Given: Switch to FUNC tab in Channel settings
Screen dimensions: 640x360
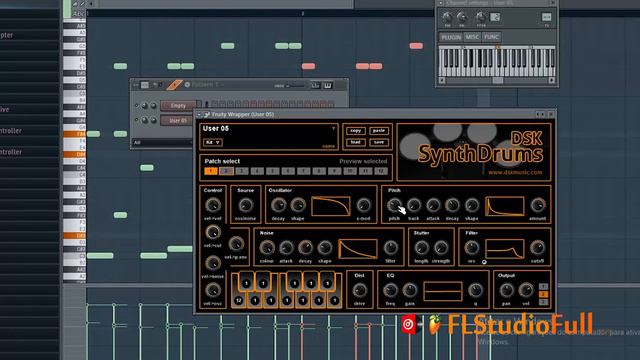Looking at the screenshot, I should click(x=491, y=37).
